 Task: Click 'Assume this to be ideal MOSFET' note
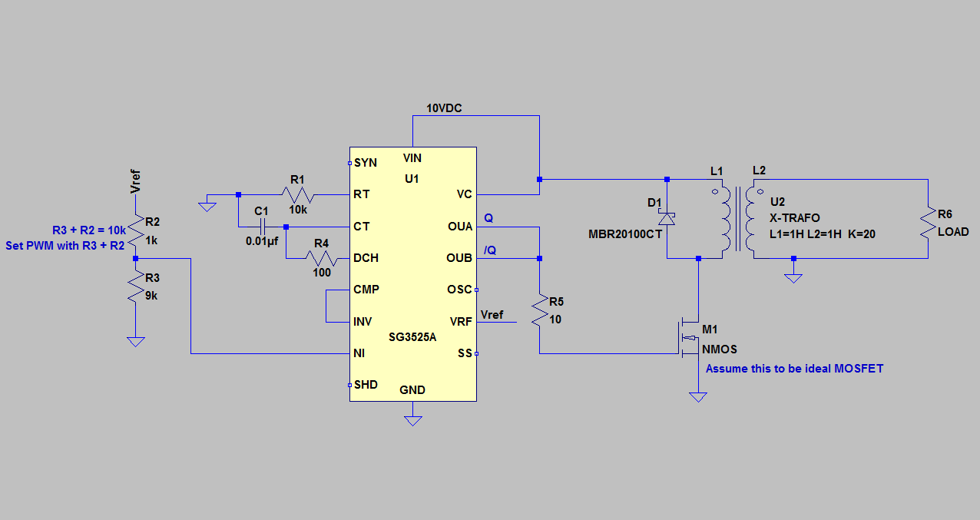pos(795,369)
